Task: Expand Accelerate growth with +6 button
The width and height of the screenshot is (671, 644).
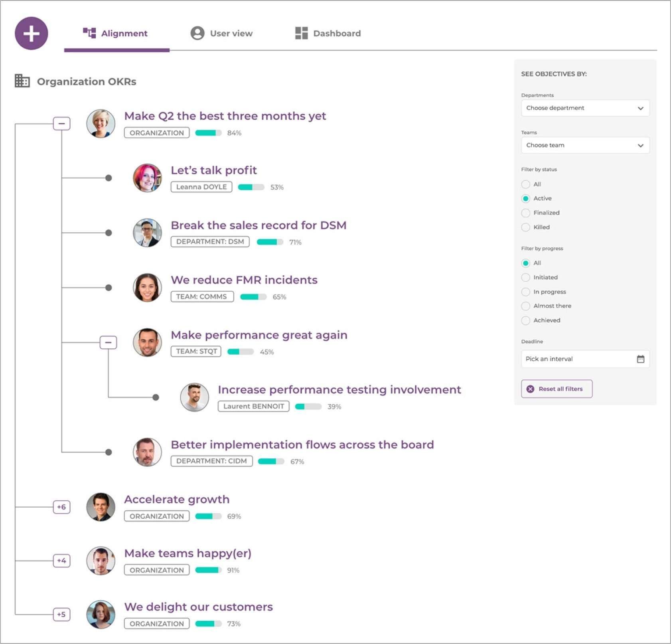Action: [x=62, y=507]
